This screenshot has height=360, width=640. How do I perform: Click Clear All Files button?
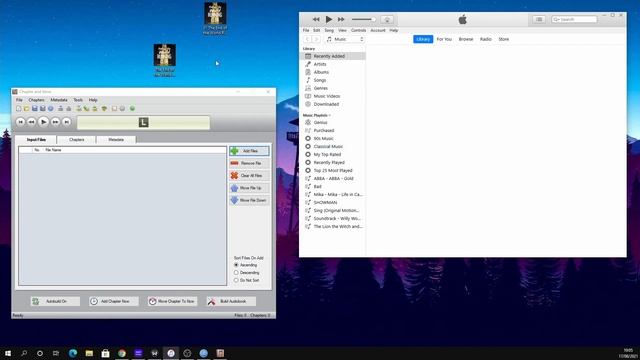(249, 176)
